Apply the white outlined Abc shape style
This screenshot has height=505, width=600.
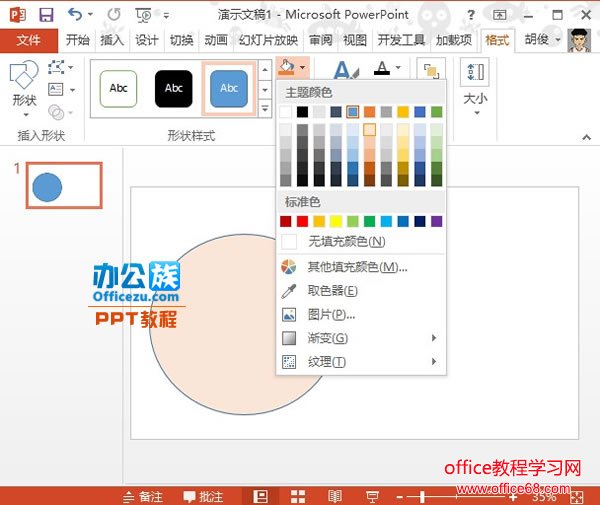point(118,89)
